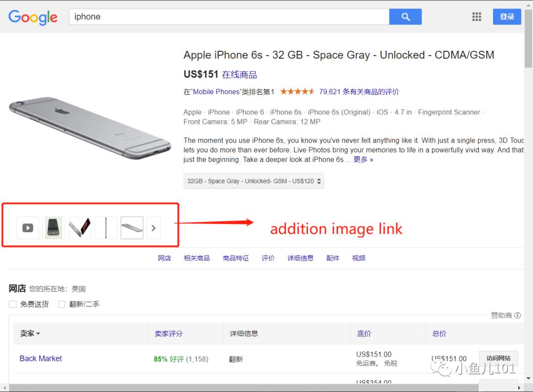Image resolution: width=533 pixels, height=392 pixels.
Task: Open the 在线商品 link
Action: 239,75
